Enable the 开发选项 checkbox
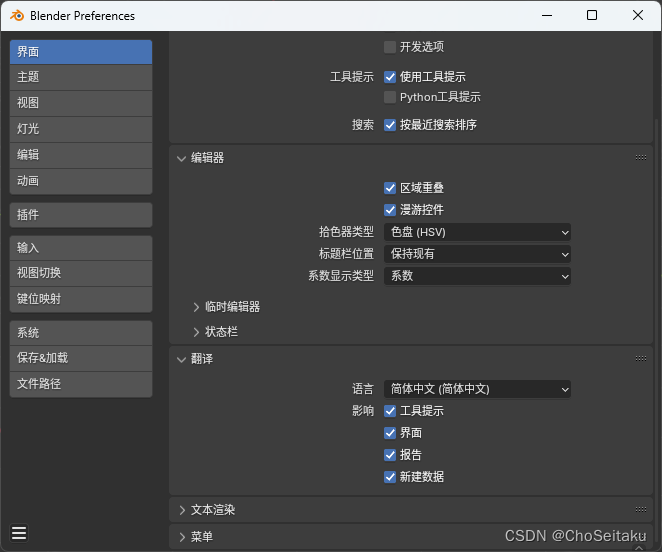The image size is (662, 552). (x=390, y=47)
